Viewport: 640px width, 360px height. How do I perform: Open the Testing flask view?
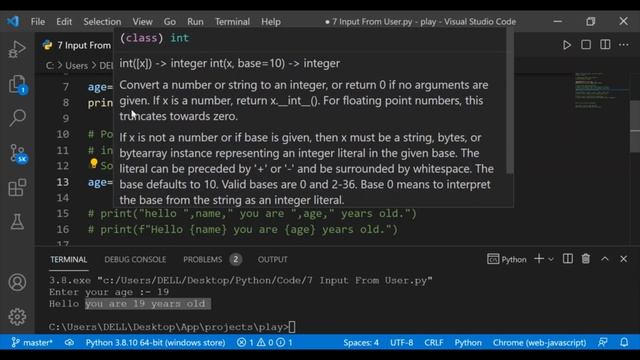click(x=17, y=222)
